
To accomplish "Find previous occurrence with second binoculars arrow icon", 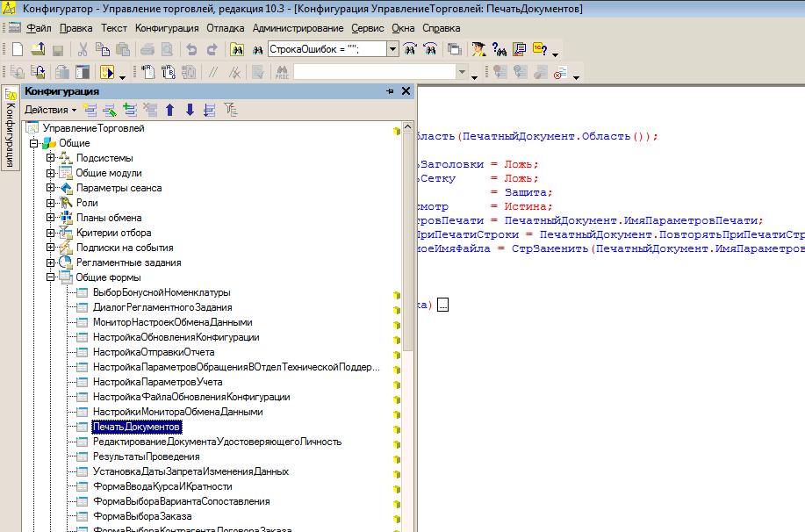I will [x=430, y=49].
